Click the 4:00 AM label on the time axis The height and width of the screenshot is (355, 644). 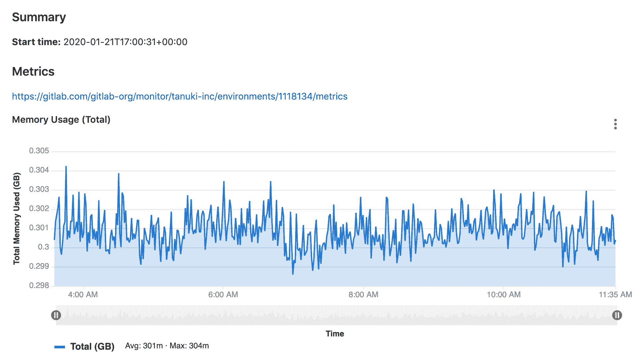coord(83,294)
